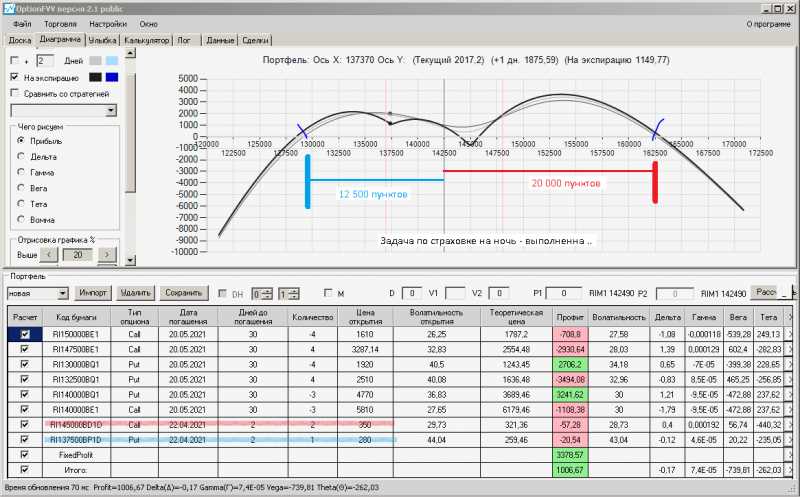Open the Торговля menu
Image resolution: width=800 pixels, height=497 pixels.
tap(60, 24)
